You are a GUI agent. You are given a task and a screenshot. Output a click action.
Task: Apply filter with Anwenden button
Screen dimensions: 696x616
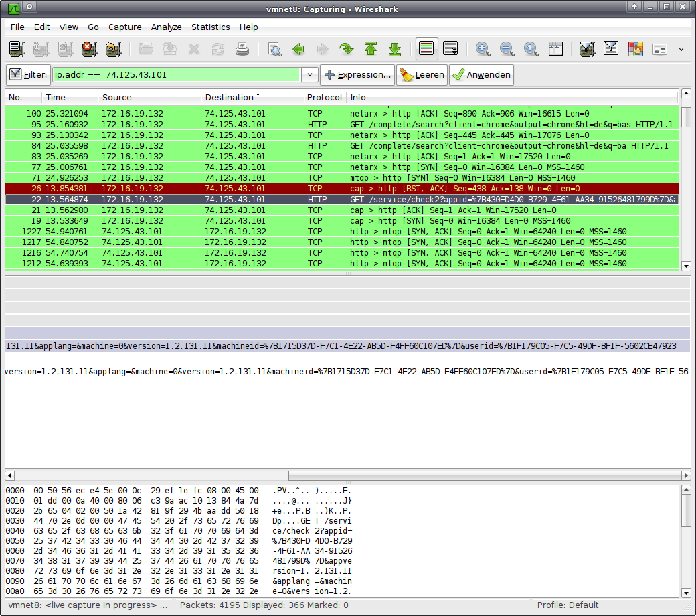pos(482,74)
